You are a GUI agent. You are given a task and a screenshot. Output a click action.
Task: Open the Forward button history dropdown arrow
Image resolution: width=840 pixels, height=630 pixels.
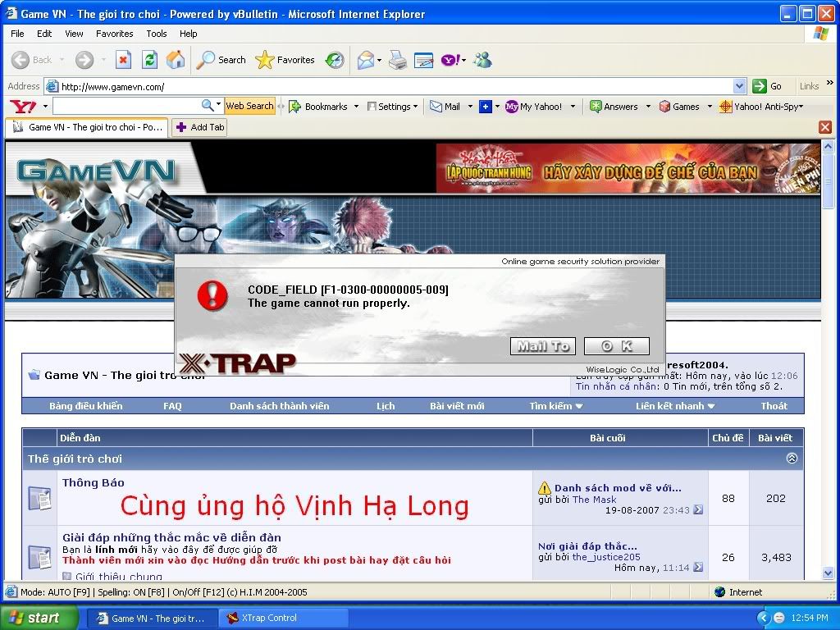[103, 60]
